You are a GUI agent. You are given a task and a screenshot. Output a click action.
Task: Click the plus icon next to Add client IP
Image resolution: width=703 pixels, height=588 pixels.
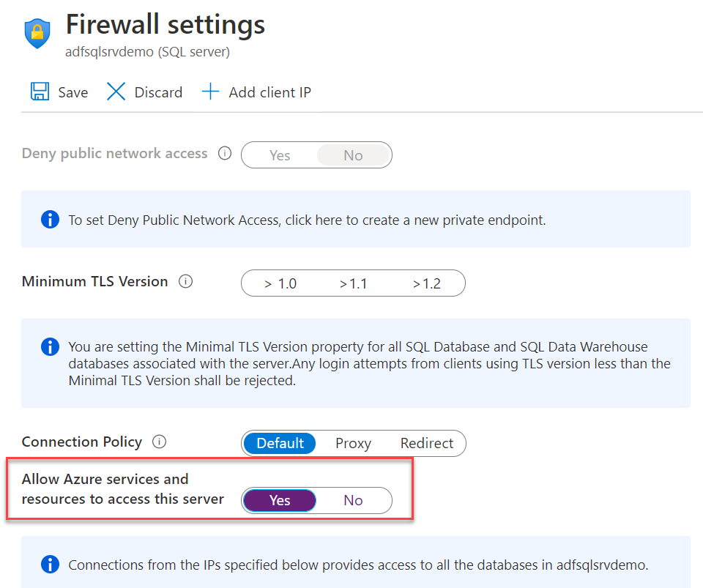tap(210, 92)
